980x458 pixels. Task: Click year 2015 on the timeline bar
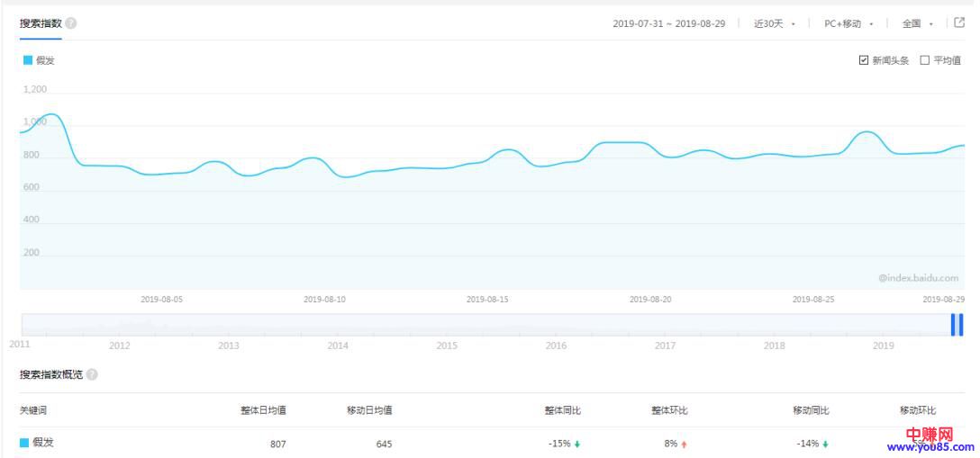click(447, 346)
